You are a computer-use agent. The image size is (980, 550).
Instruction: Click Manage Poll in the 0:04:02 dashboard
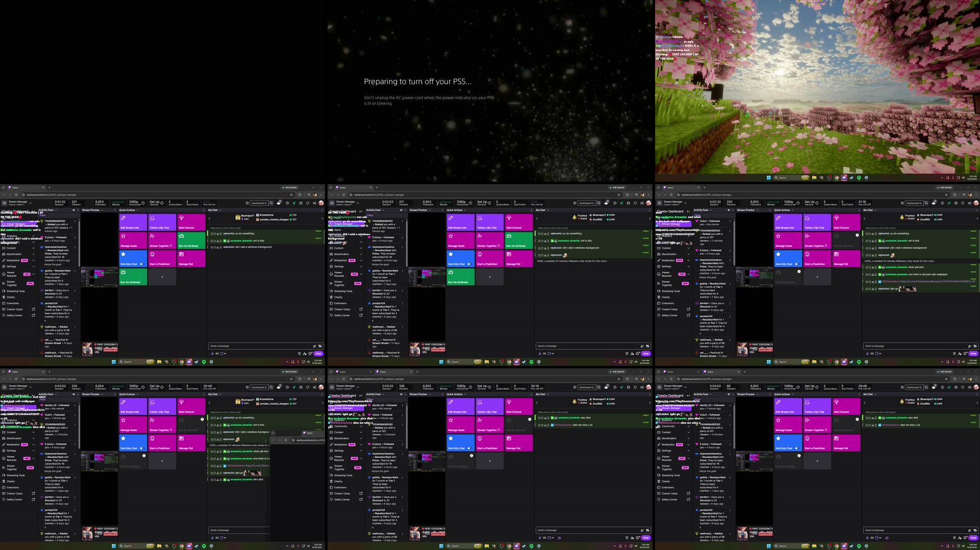(846, 442)
